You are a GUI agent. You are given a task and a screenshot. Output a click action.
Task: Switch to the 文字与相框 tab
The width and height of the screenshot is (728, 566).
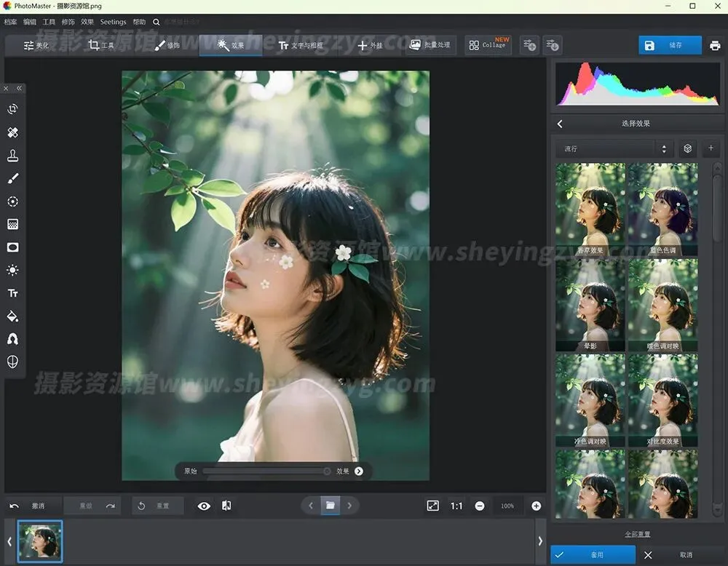[303, 45]
